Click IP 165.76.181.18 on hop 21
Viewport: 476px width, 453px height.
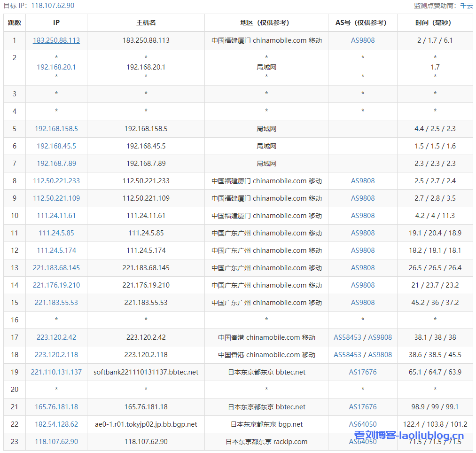tap(56, 406)
